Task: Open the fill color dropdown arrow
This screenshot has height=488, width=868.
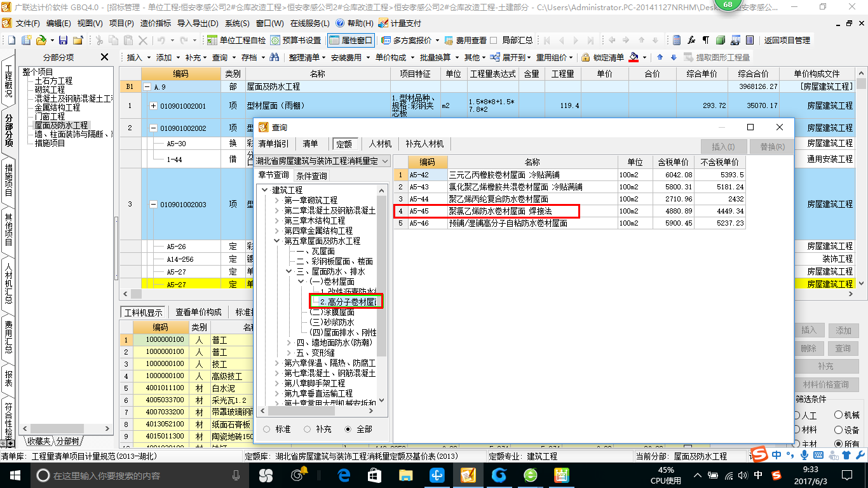Action: (645, 57)
